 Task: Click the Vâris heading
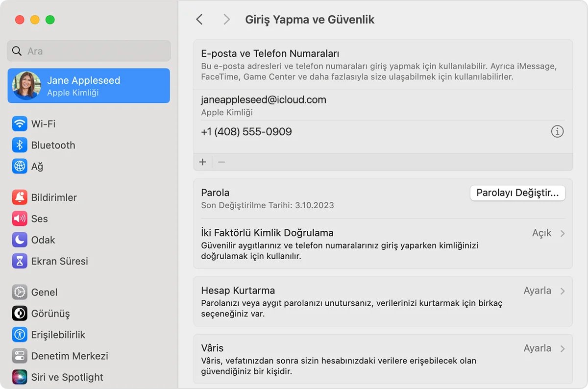tap(212, 348)
